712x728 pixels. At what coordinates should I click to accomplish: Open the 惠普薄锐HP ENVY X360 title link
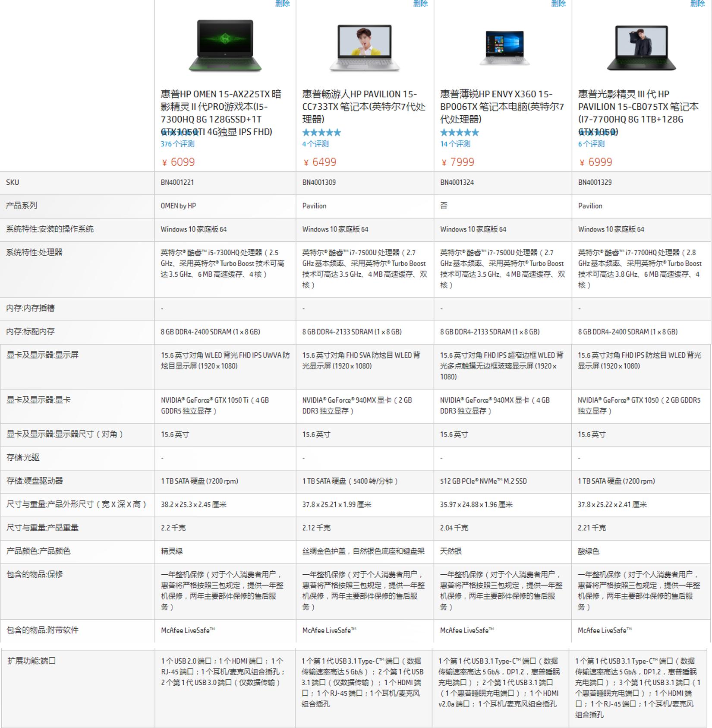click(502, 106)
